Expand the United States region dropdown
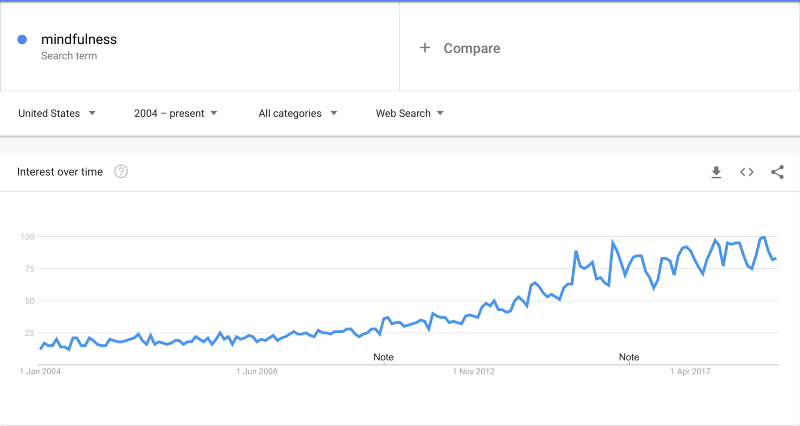 [57, 113]
